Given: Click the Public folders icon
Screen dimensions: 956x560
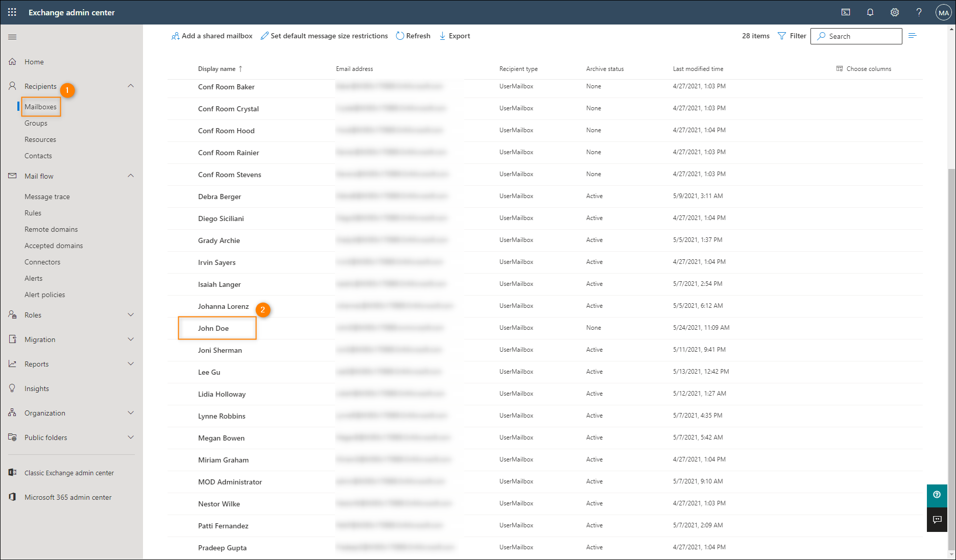Looking at the screenshot, I should (x=12, y=437).
